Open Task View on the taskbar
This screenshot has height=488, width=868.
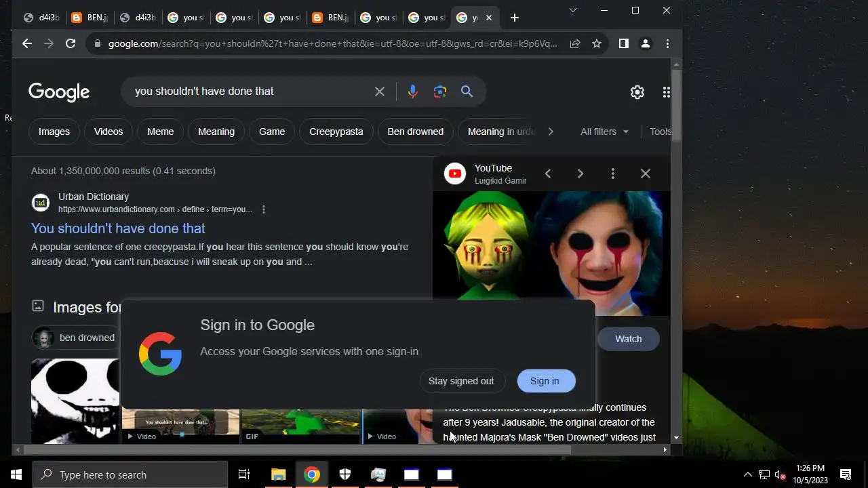tap(244, 474)
